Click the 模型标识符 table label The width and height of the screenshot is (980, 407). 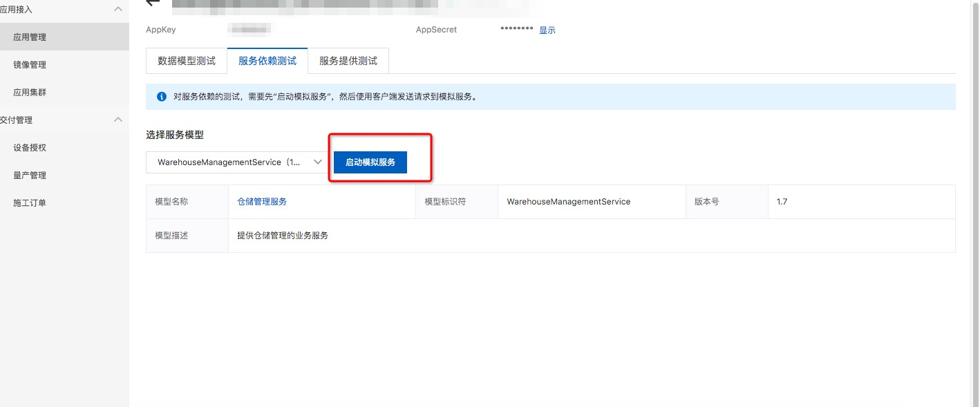click(x=445, y=202)
